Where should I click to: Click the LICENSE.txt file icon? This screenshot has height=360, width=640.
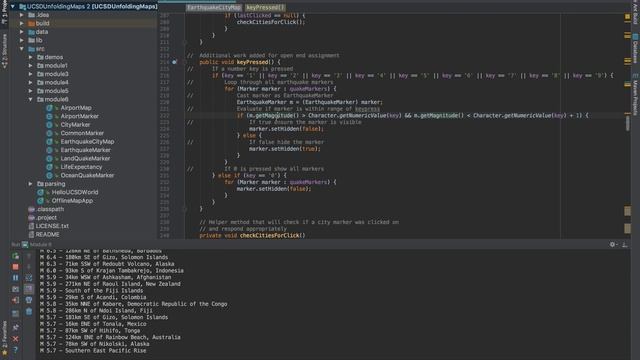click(x=31, y=226)
